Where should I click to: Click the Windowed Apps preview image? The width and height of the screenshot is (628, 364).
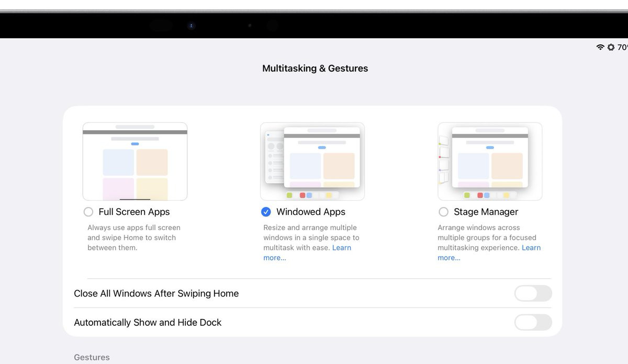[x=312, y=161]
